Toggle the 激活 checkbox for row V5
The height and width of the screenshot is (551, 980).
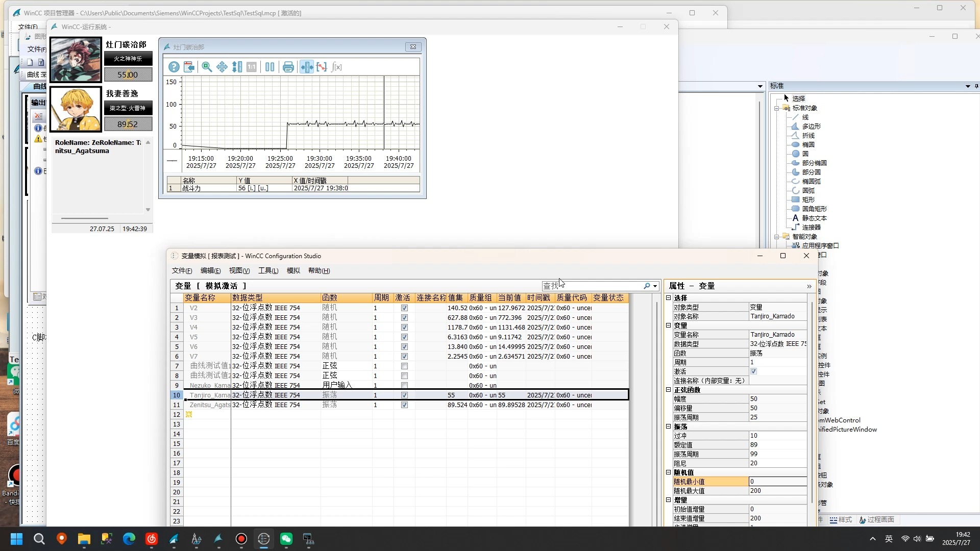(x=404, y=337)
